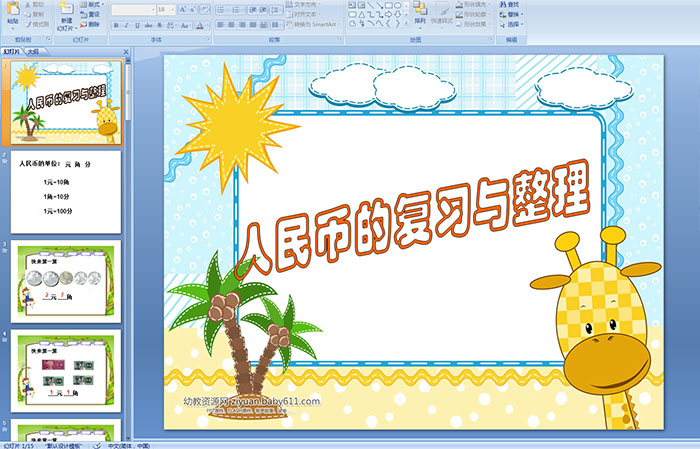Click the Copy (复制) icon
The width and height of the screenshot is (700, 449).
point(28,15)
